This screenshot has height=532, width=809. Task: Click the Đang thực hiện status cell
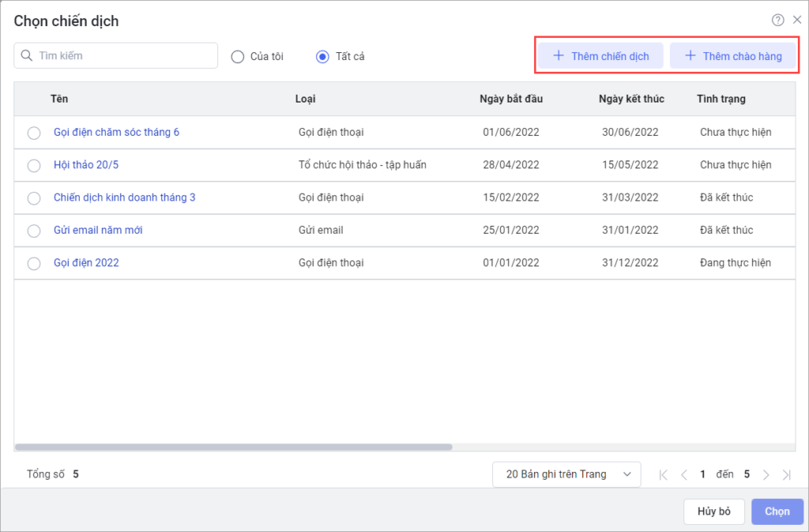click(736, 262)
